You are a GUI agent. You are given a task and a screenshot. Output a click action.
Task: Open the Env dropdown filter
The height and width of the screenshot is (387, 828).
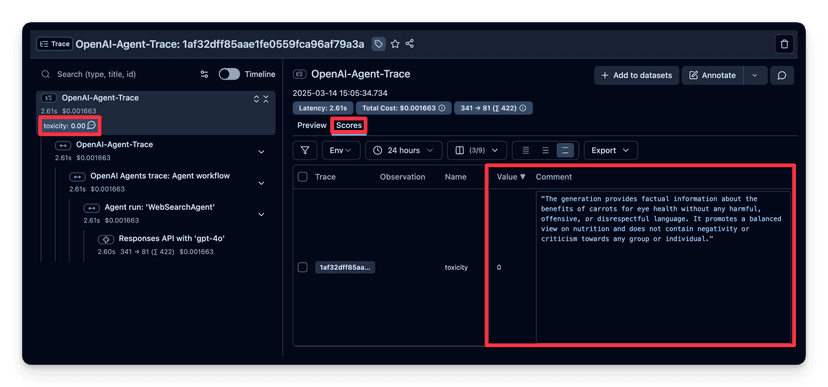click(341, 150)
